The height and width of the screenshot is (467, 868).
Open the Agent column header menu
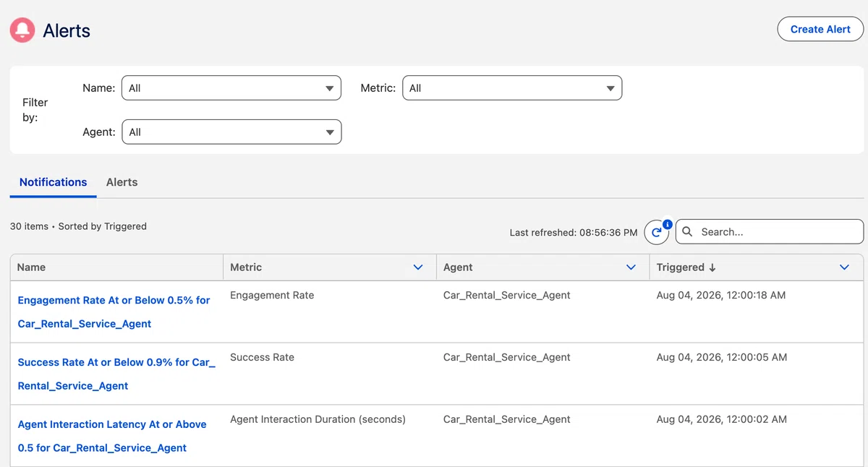[x=631, y=267]
